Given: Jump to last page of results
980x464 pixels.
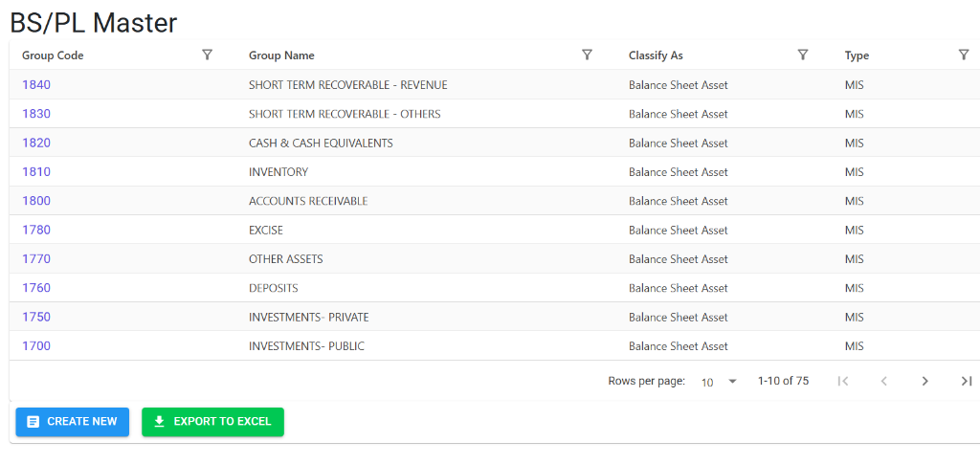Looking at the screenshot, I should 967,381.
